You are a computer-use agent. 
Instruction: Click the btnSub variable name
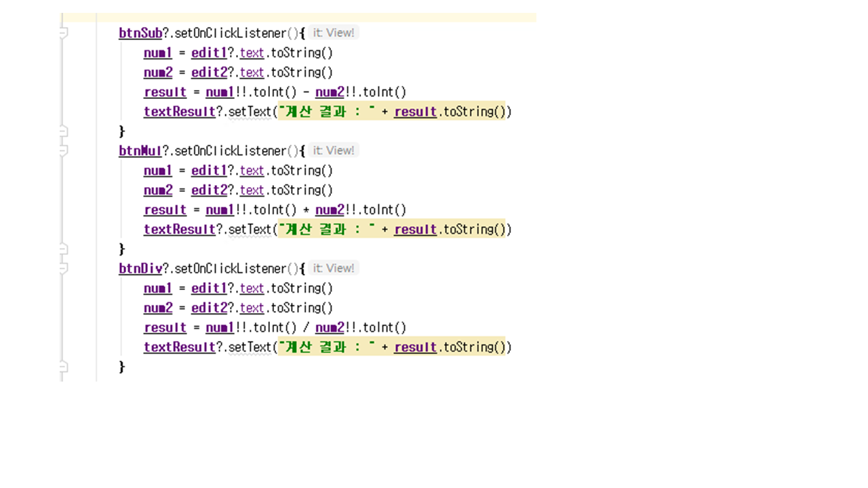[140, 33]
